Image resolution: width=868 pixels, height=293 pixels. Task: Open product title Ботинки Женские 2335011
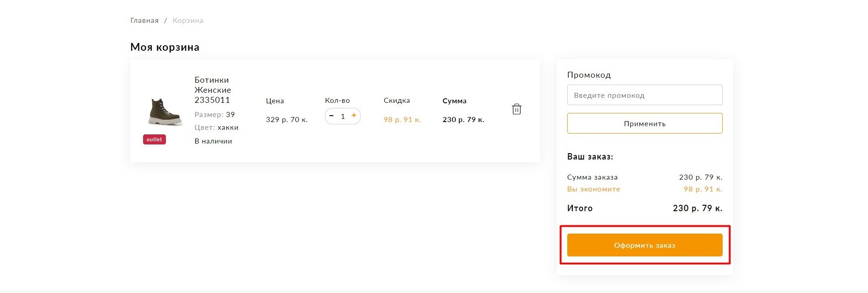213,90
